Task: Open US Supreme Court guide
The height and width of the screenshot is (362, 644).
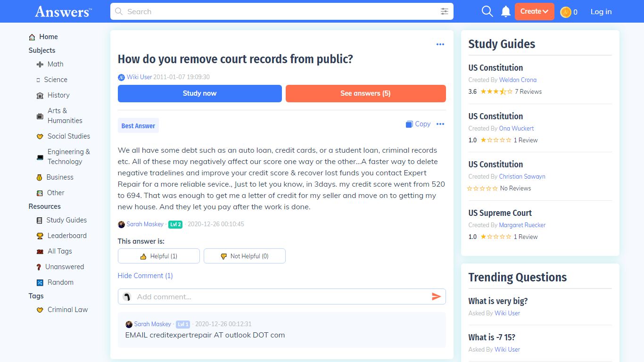Action: pos(500,213)
